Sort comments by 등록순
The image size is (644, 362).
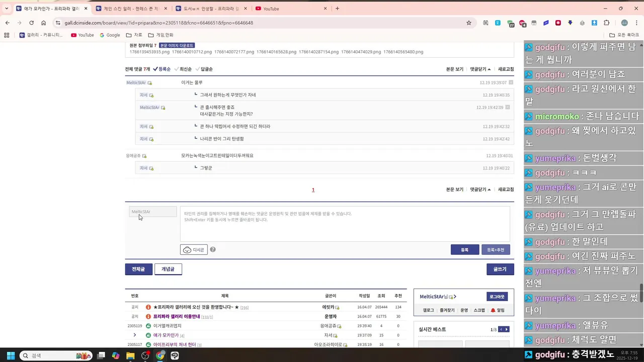(162, 69)
